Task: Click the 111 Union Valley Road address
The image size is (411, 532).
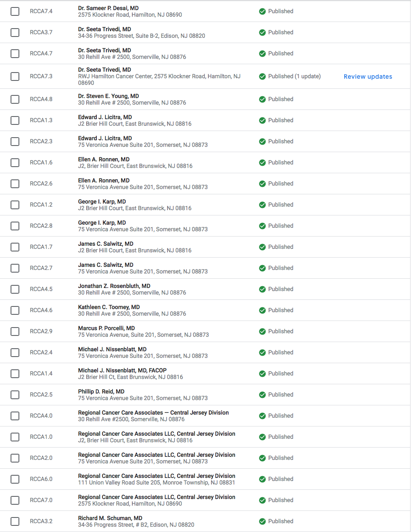Action: 156,483
